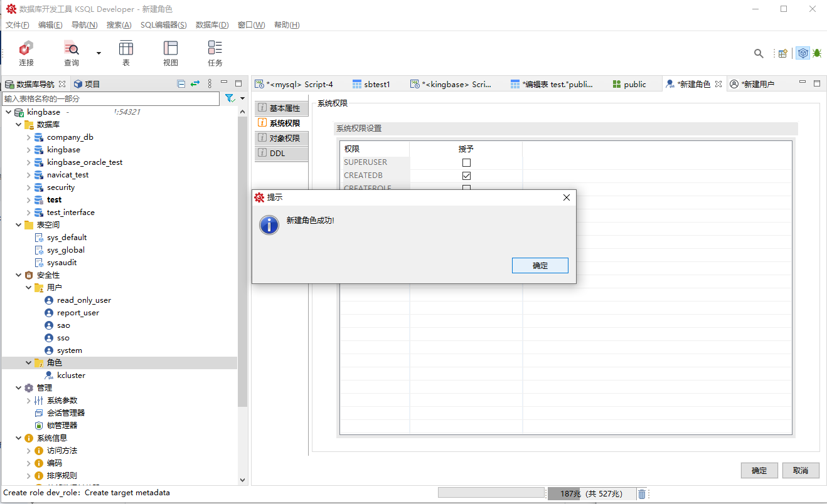
Task: Open the 查询 (Query) tool
Action: tap(72, 53)
